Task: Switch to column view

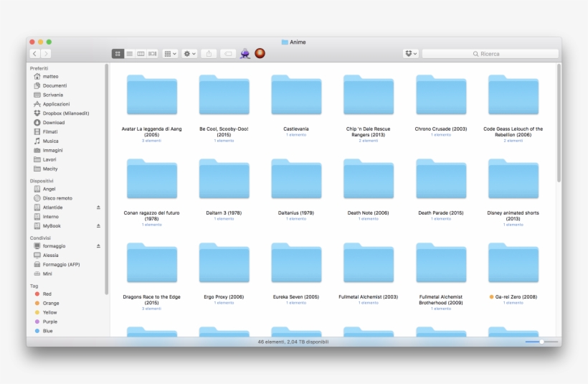Action: pos(141,54)
